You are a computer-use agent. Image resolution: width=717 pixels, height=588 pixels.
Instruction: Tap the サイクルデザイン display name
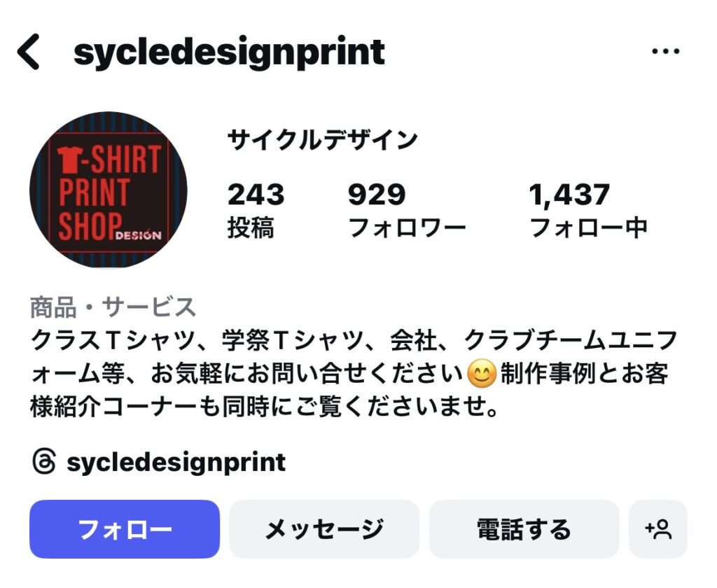(x=322, y=139)
